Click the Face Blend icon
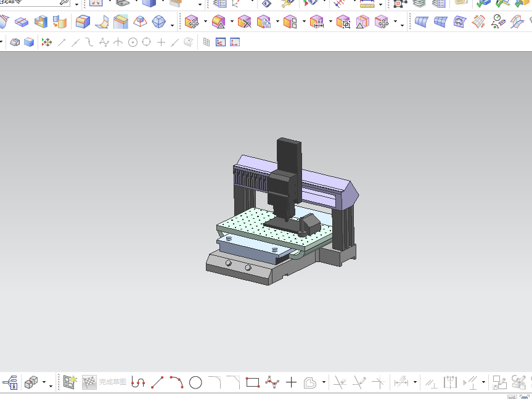 click(102, 22)
